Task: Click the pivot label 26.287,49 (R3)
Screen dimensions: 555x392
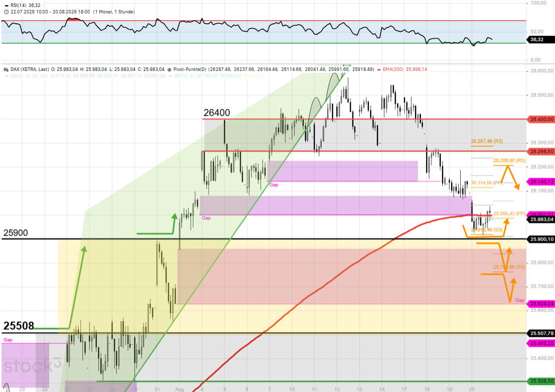Action: 486,141
